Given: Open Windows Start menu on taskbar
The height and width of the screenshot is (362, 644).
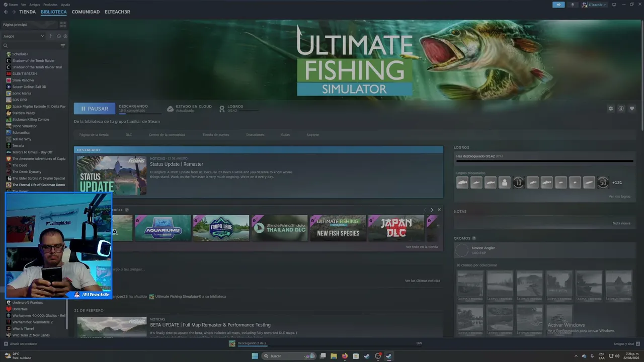Looking at the screenshot, I should coord(255,356).
